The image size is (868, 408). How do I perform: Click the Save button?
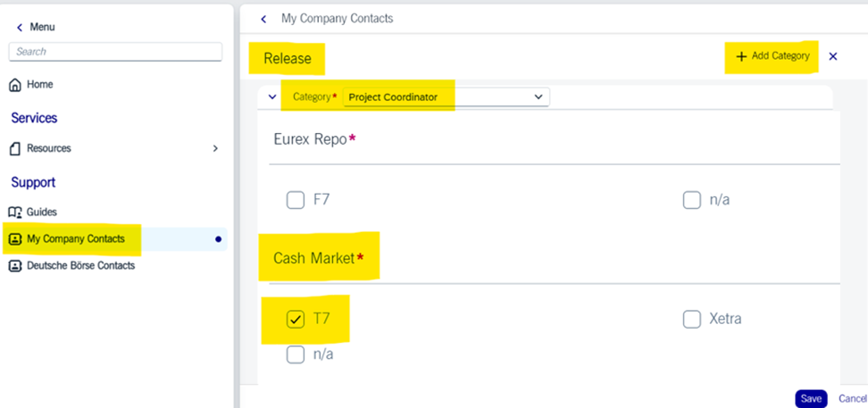pyautogui.click(x=811, y=398)
